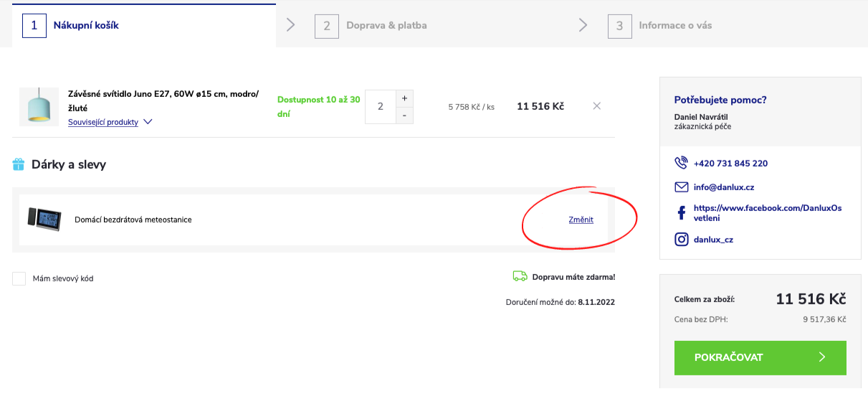Click the email envelope icon
868x404 pixels.
click(x=681, y=187)
